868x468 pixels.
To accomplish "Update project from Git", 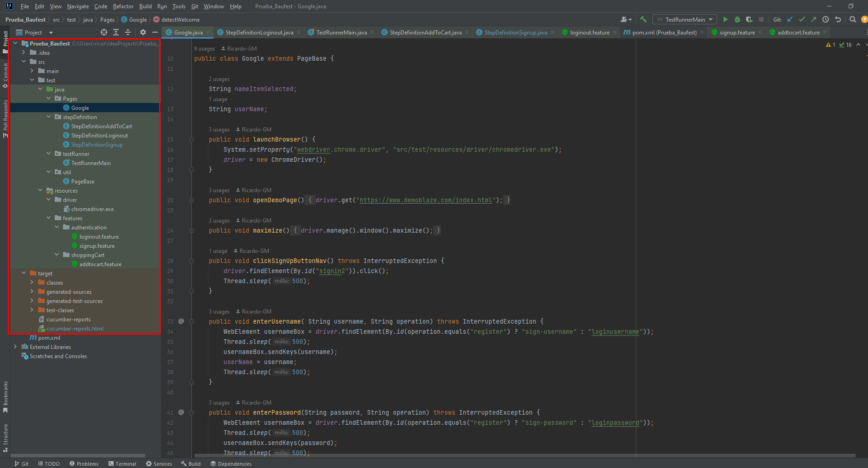I will pyautogui.click(x=790, y=19).
